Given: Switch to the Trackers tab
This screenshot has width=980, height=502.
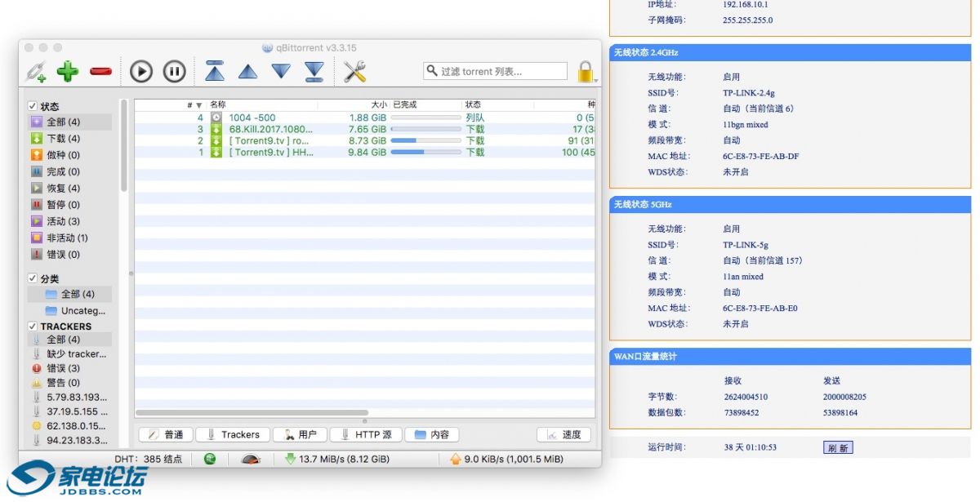Looking at the screenshot, I should point(233,434).
